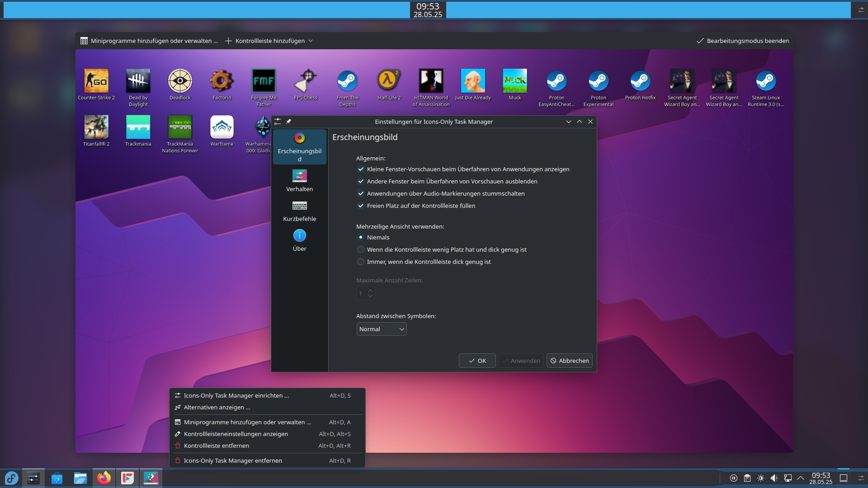Click the brightness tray icon
This screenshot has height=488, width=868.
coord(761,478)
